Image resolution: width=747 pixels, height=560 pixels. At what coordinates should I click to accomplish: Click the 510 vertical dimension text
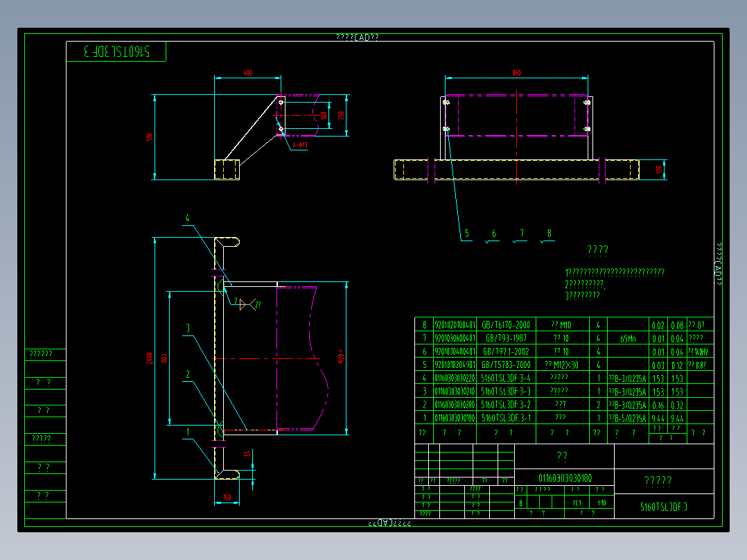(149, 137)
